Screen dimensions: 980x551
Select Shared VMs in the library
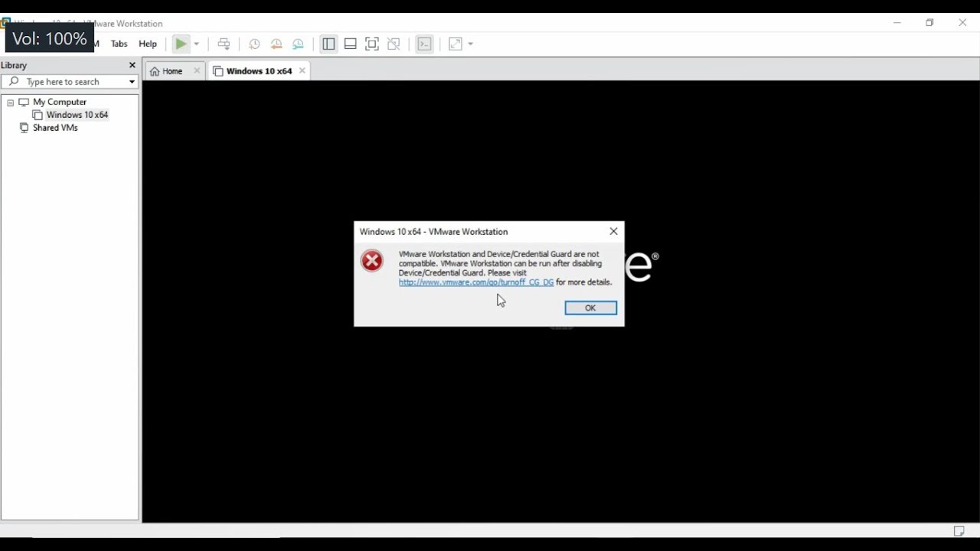click(x=55, y=128)
